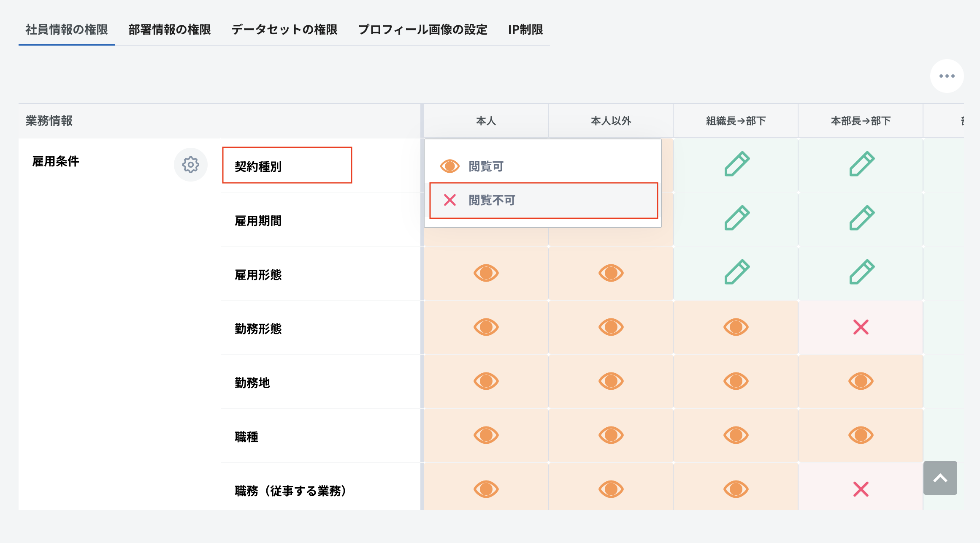This screenshot has height=543, width=980.
Task: Click pencil icon for 雇用形態 under 組織長→部下
Action: point(736,272)
